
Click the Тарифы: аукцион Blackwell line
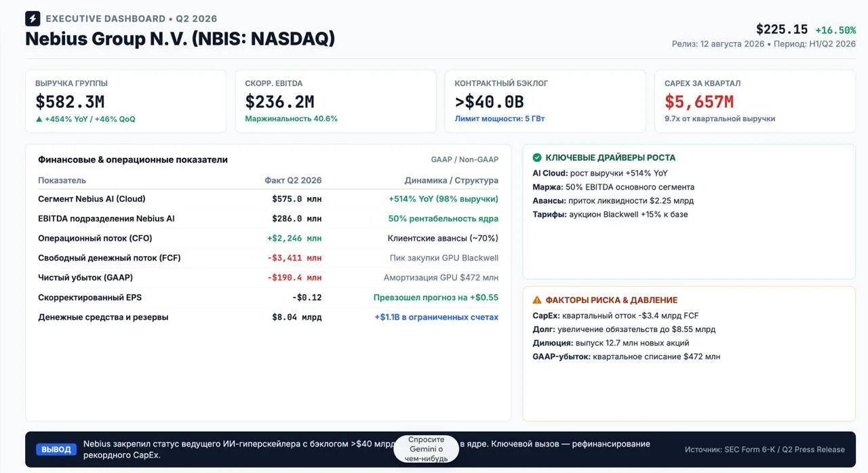point(610,214)
